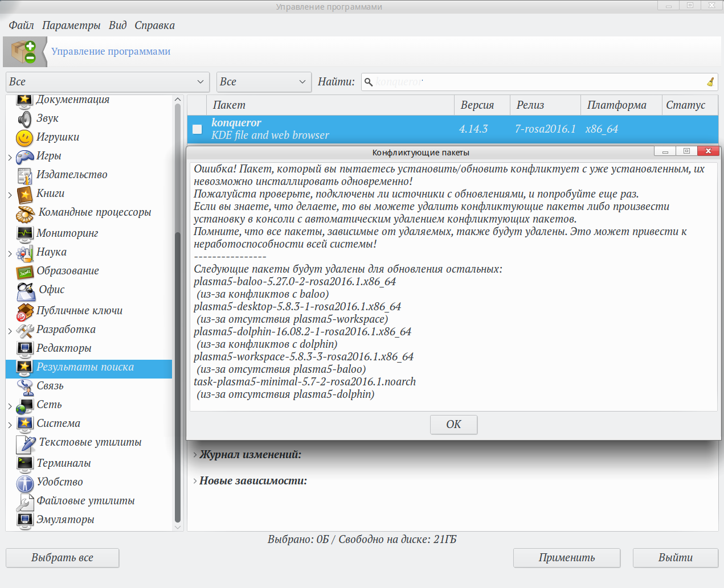Viewport: 724px width, 588px height.
Task: Click scroll-down arrow of category list
Action: [x=178, y=527]
